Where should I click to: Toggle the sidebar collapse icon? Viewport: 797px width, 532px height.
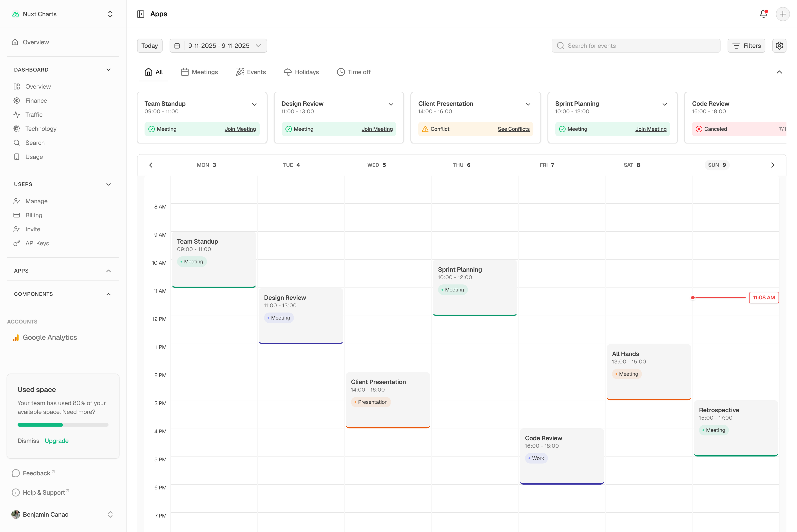(x=141, y=14)
